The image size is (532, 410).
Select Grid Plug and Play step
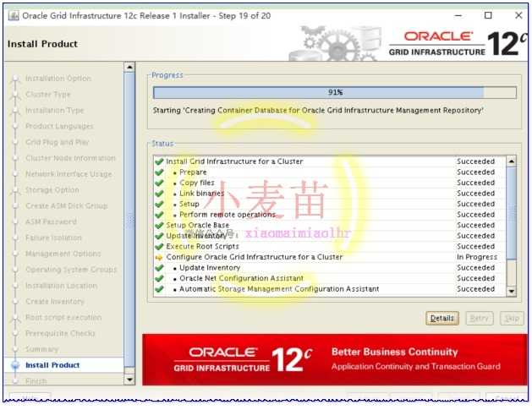pyautogui.click(x=57, y=142)
